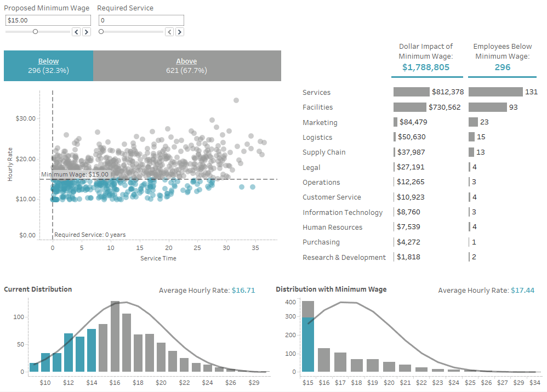Click the decrement arrow for Proposed Minimum Wage

pos(76,32)
